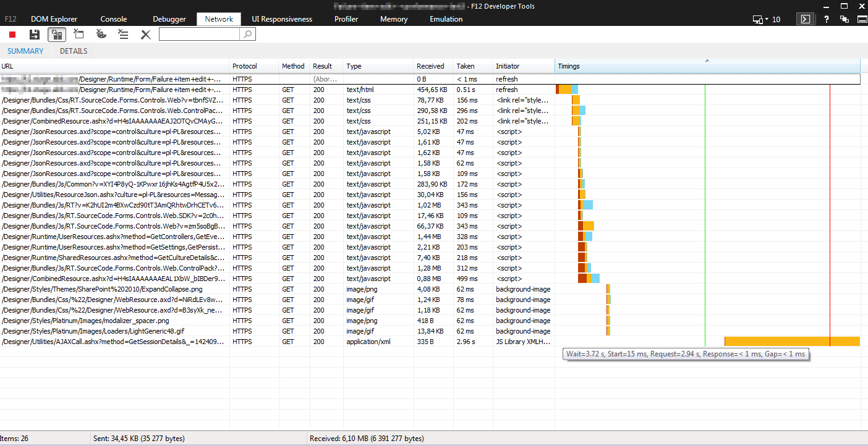Select the Network tab
The image size is (868, 446).
pos(219,19)
